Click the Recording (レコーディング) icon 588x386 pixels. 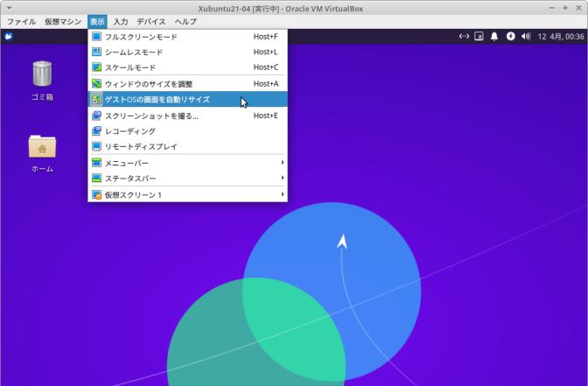(97, 131)
